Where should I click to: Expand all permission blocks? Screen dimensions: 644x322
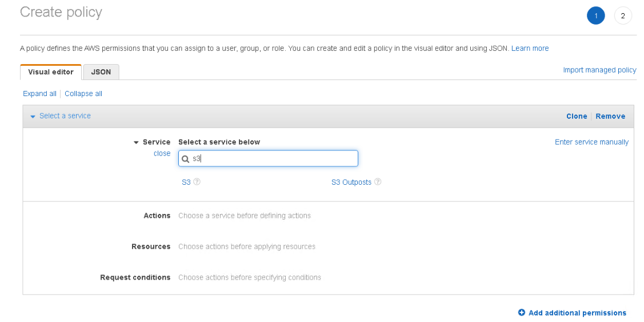pyautogui.click(x=39, y=93)
